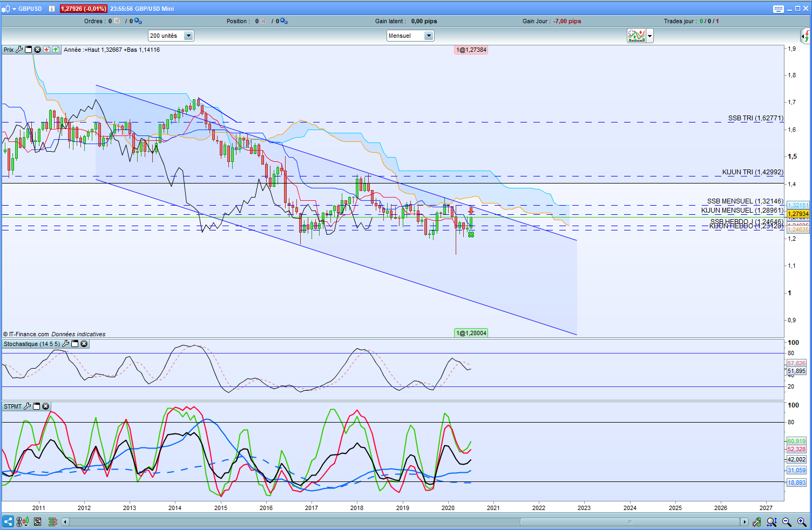Zoom out with the minus magnifier
The height and width of the screenshot is (530, 812).
click(787, 522)
